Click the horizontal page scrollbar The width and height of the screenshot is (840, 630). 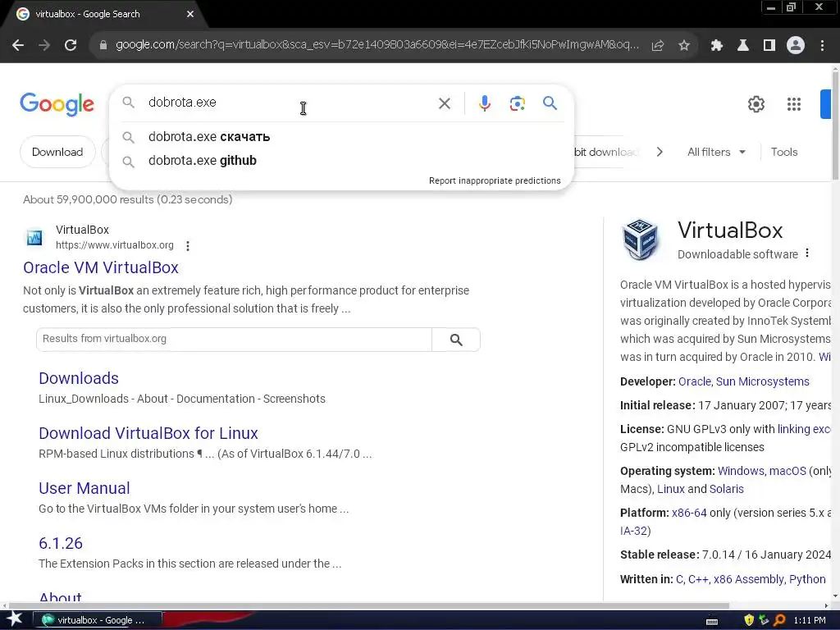tap(370, 606)
